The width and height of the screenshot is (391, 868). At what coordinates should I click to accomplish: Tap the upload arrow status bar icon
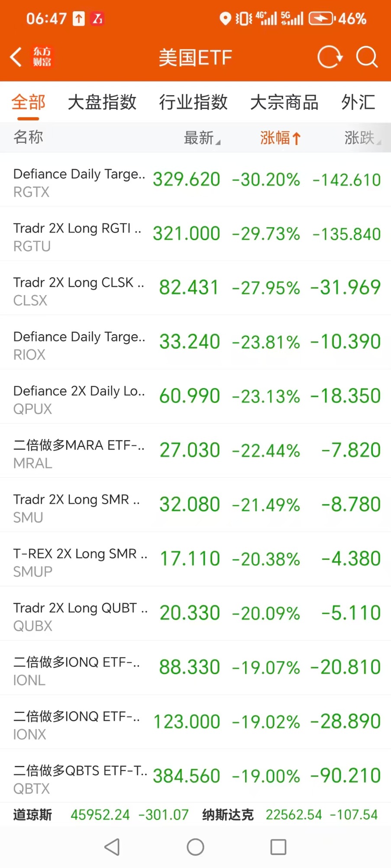coord(78,19)
